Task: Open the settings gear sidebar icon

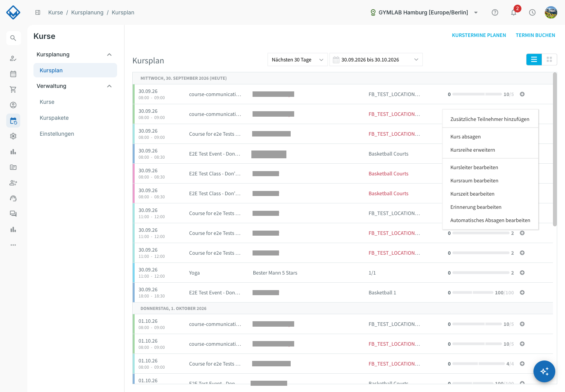Action: 13,136
